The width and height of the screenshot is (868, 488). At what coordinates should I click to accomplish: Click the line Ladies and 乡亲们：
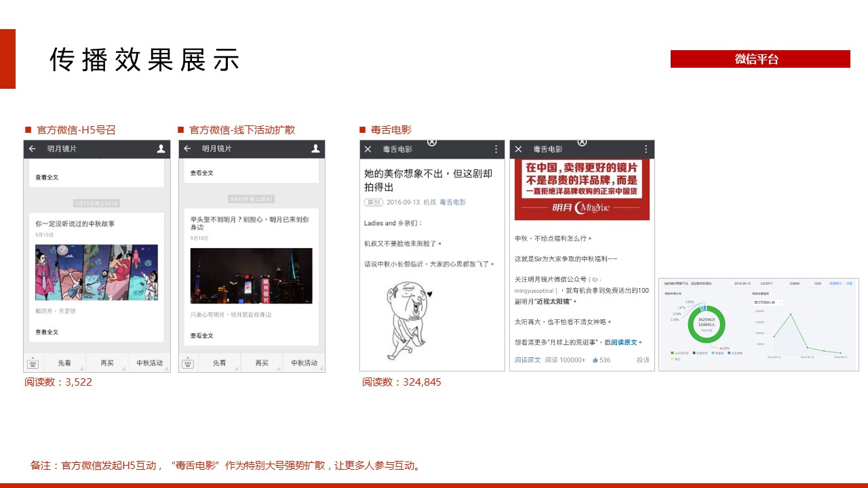pos(393,223)
